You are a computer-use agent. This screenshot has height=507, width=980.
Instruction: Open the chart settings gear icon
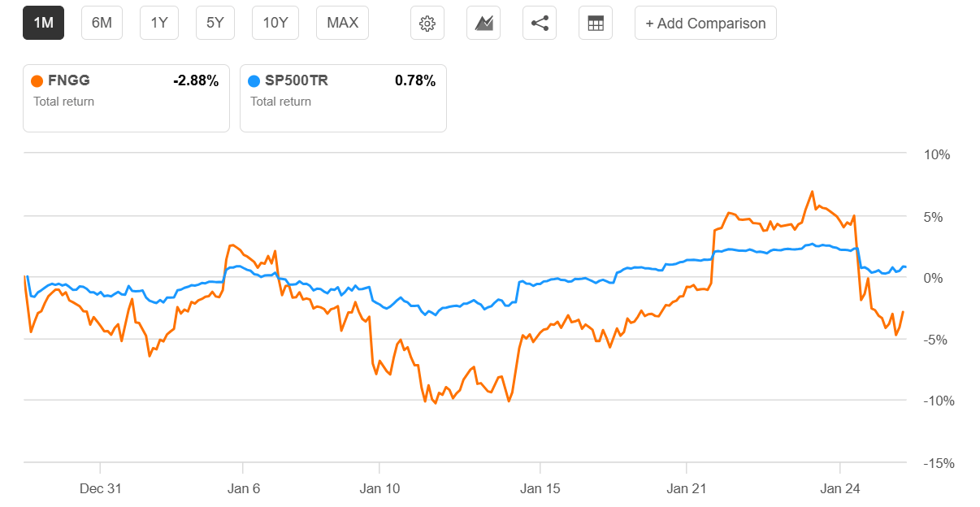coord(426,23)
